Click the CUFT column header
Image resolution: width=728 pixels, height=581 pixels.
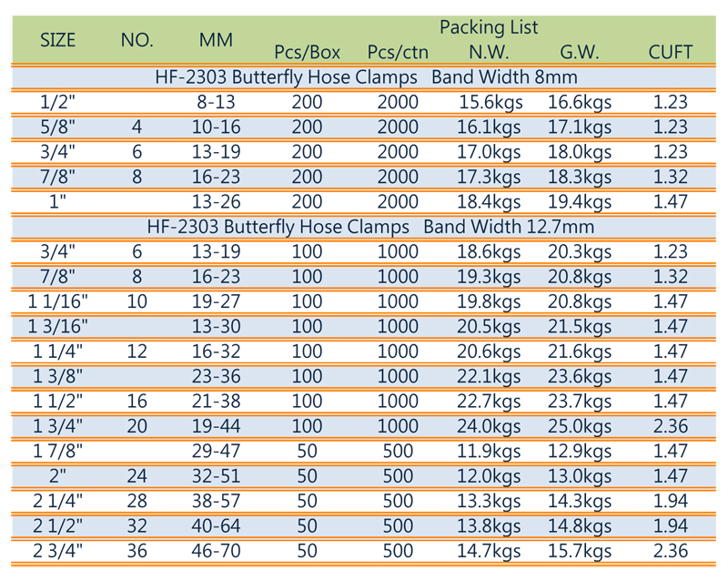click(x=671, y=52)
